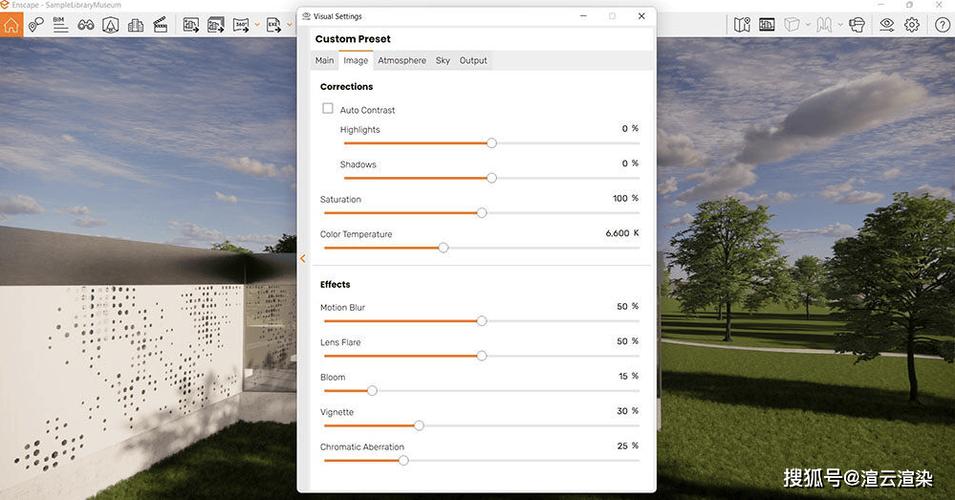
Task: Enable the VR headset icon
Action: point(857,25)
